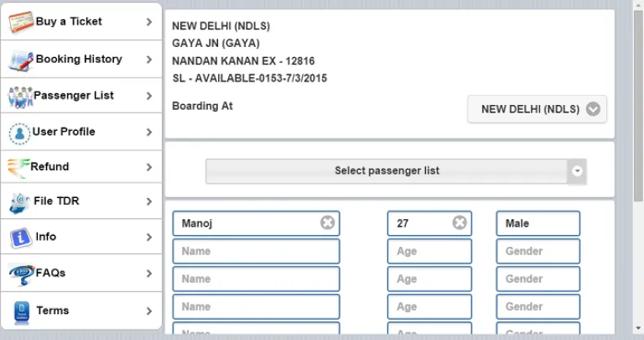
Task: Click the vertical scrollbar down arrow
Action: pyautogui.click(x=638, y=328)
